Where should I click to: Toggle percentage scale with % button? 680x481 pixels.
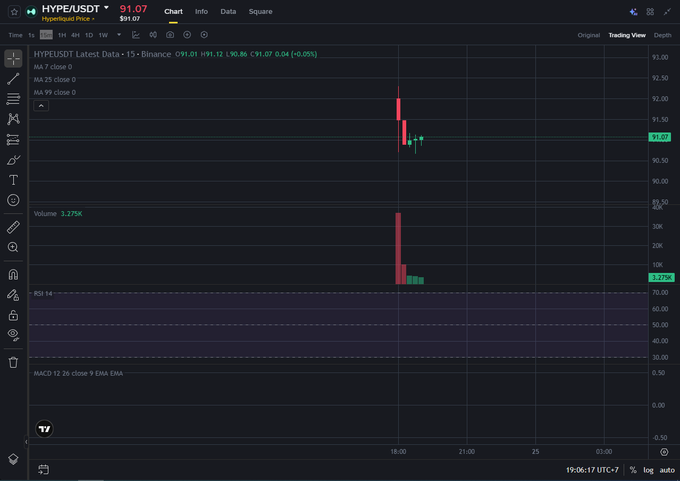[633, 470]
